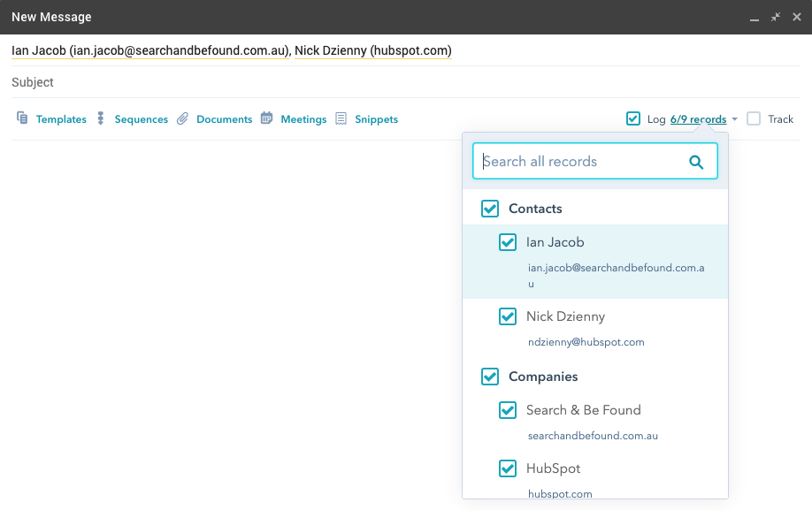Click the Companies group label
The width and height of the screenshot is (812, 510).
click(x=543, y=377)
